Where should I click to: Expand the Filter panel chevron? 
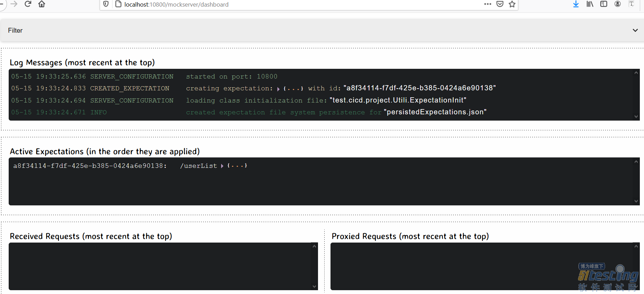point(635,30)
